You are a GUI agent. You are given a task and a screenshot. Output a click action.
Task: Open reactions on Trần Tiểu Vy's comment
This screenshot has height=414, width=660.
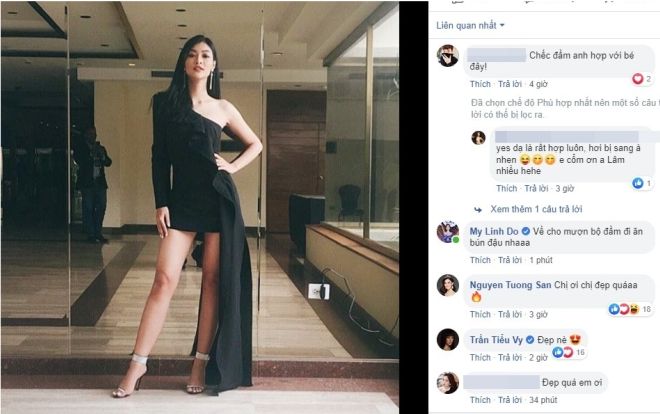pos(569,352)
